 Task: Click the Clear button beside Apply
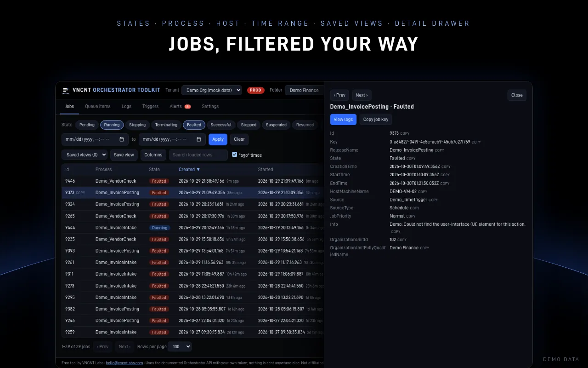(x=239, y=139)
